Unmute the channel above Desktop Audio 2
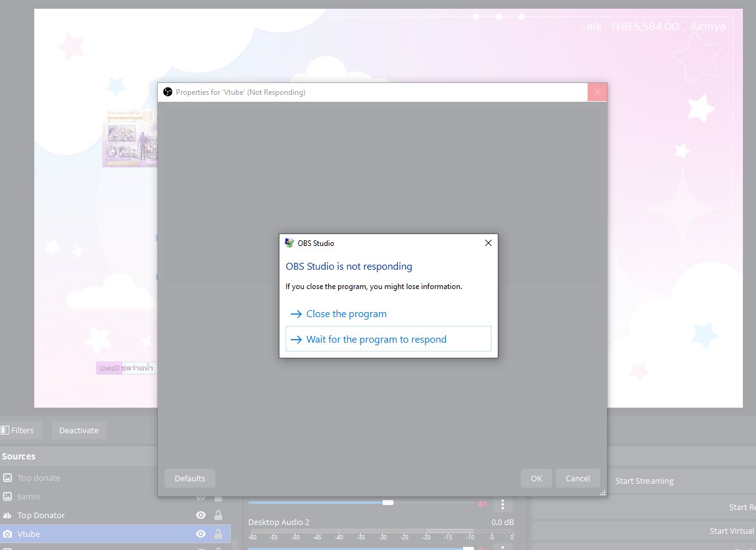The height and width of the screenshot is (550, 756). 482,503
